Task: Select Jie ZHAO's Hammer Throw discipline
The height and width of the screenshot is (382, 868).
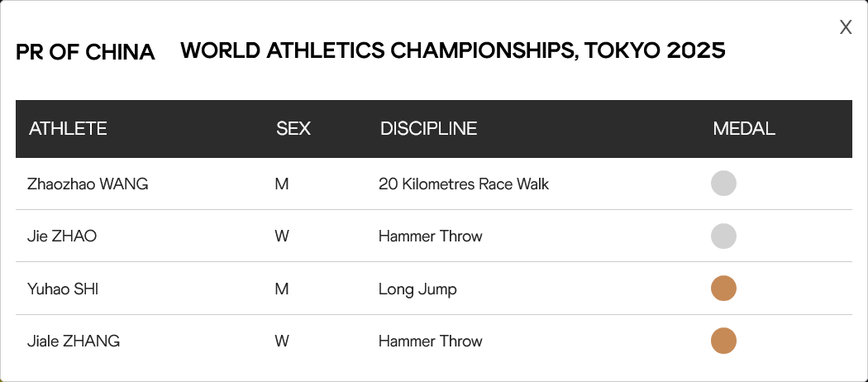Action: pyautogui.click(x=430, y=236)
